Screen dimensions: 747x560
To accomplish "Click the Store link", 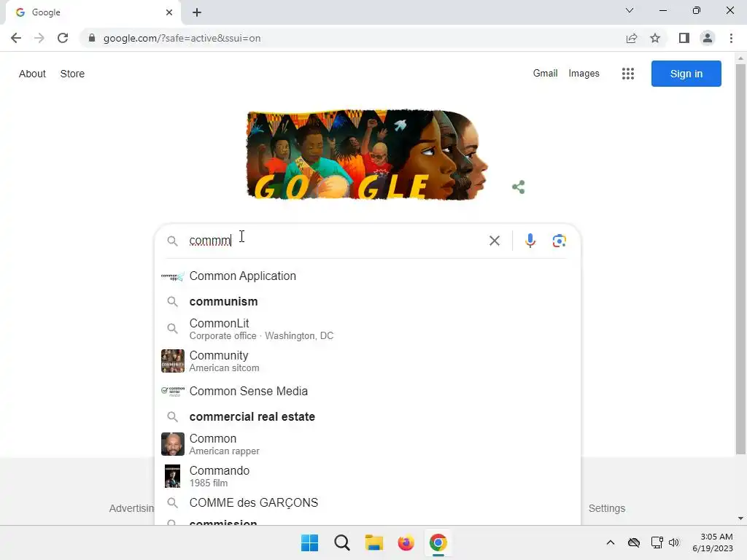I will click(72, 74).
